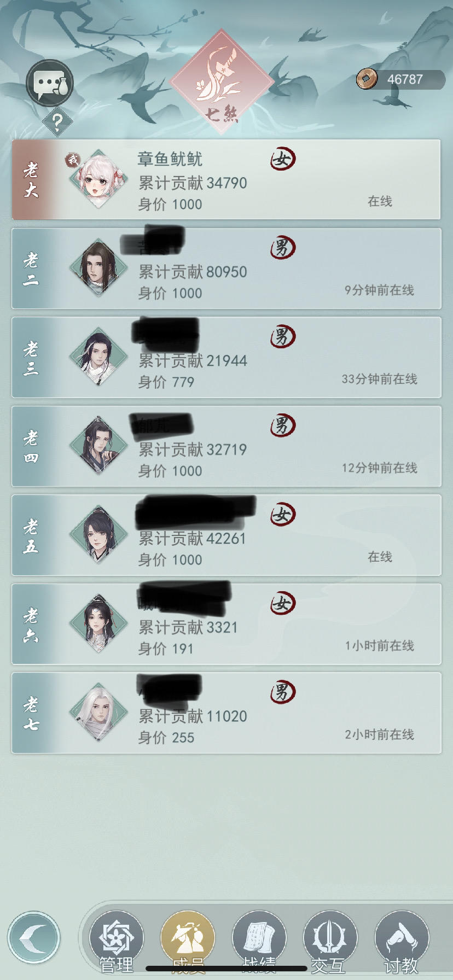This screenshot has height=980, width=453.
Task: Go back with the crescent arrow button
Action: click(34, 937)
